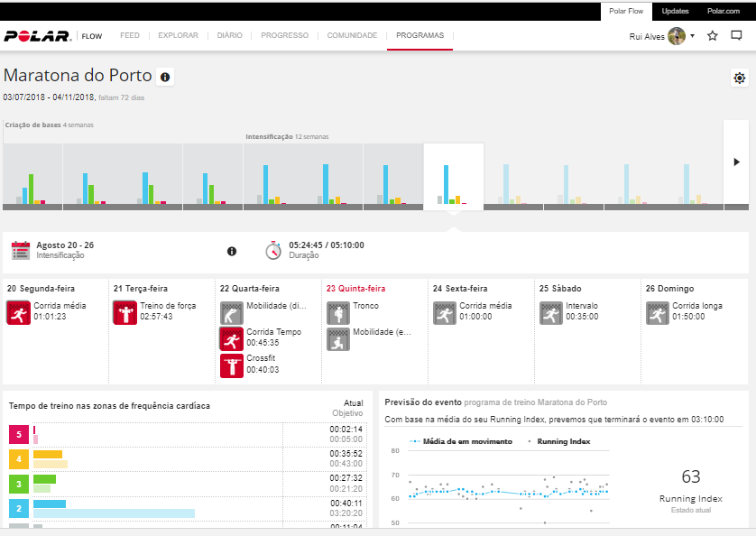Open week info icon beside Intensificação
This screenshot has height=536, width=756.
pyautogui.click(x=232, y=252)
